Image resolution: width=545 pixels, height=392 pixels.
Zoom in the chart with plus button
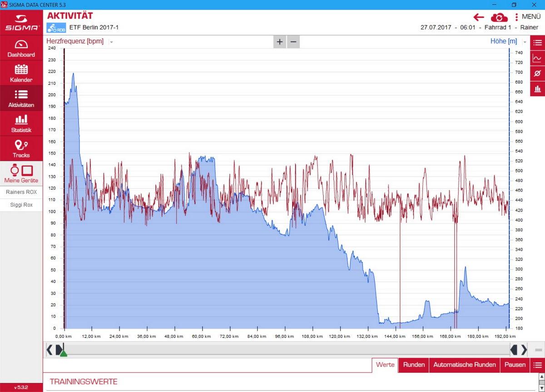point(280,42)
